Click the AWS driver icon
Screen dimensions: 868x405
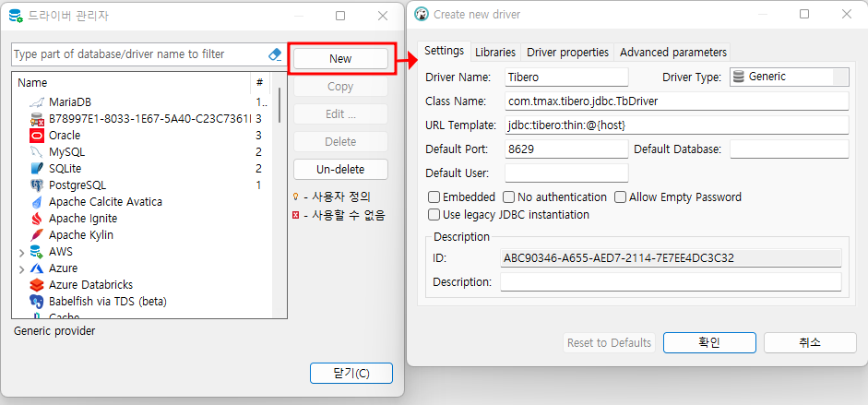(x=37, y=252)
